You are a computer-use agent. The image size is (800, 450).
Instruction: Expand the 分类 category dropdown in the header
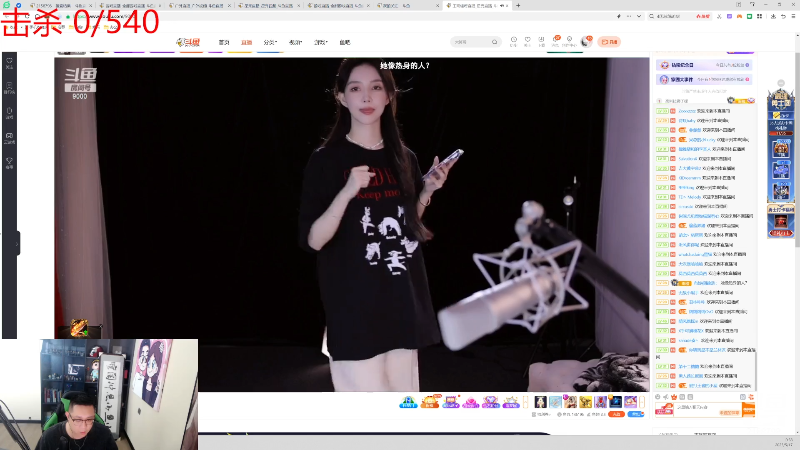[270, 42]
